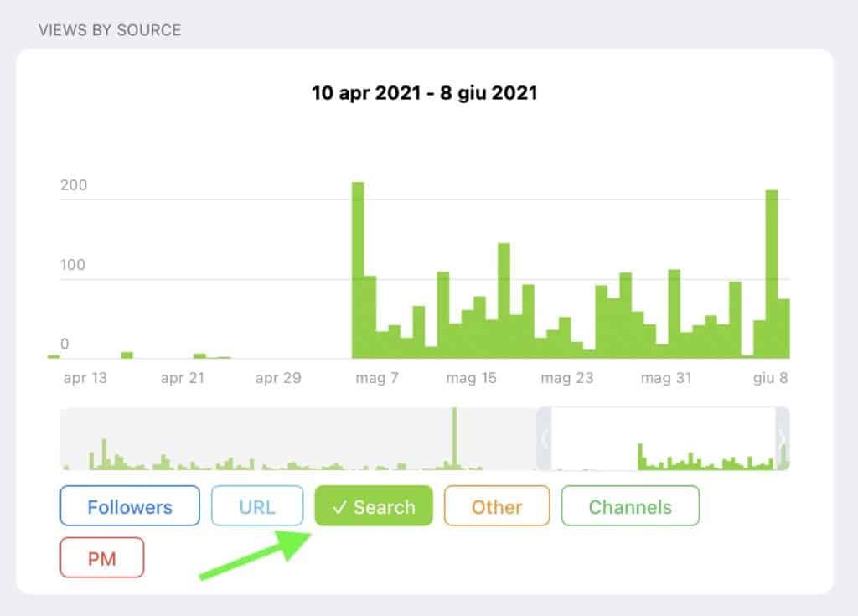Click the tallest bar near mag 7
Viewport: 858px width, 616px height.
tap(358, 268)
